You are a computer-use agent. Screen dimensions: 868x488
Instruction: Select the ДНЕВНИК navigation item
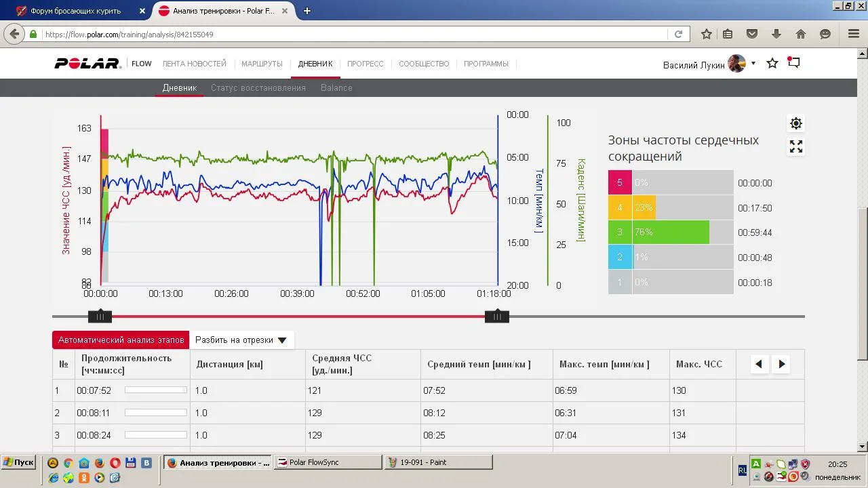315,64
